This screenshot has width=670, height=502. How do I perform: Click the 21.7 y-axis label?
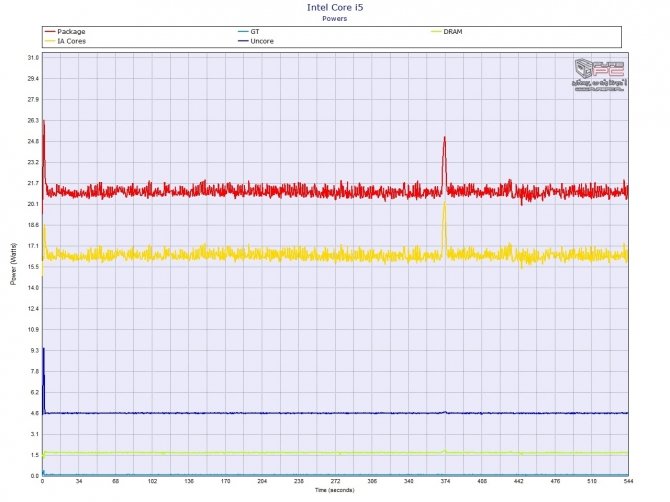tap(33, 183)
